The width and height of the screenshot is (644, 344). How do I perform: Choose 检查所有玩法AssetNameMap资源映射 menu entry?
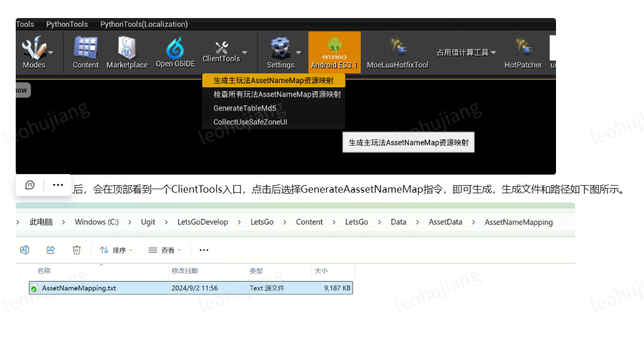click(273, 94)
